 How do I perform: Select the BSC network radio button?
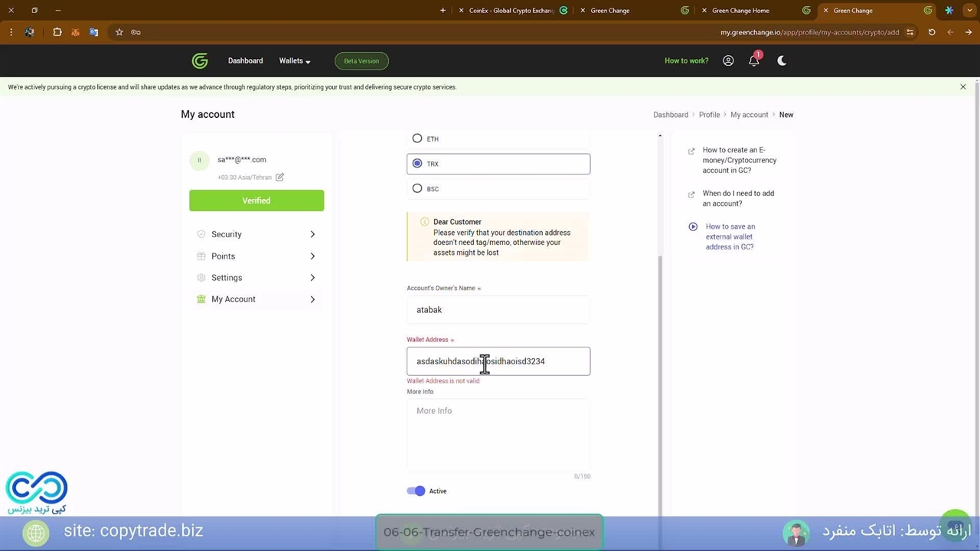pos(417,188)
